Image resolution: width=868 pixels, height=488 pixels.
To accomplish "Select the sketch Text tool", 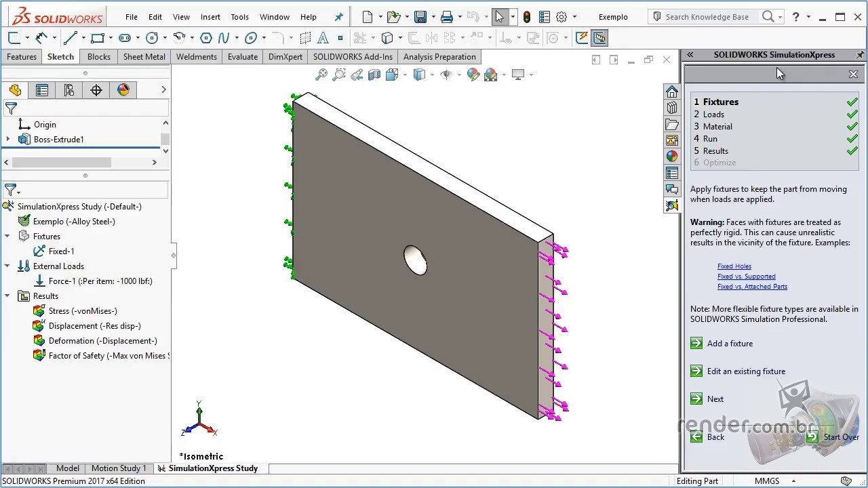I will tap(323, 38).
